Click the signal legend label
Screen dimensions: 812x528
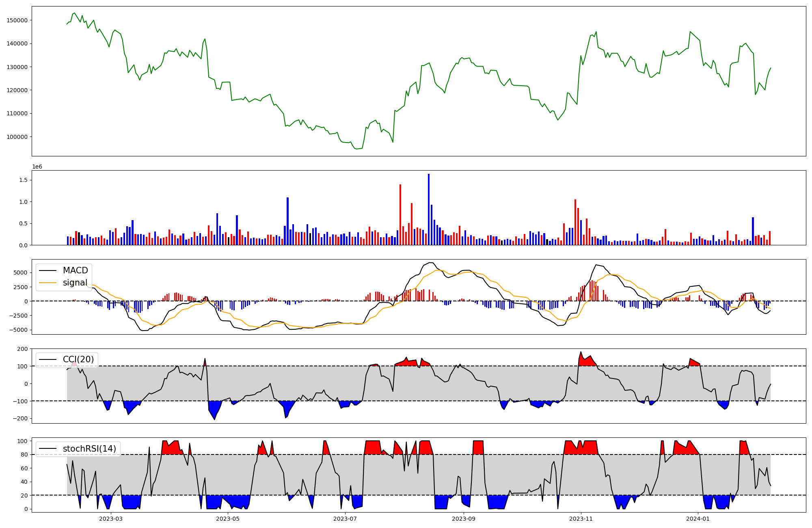click(75, 283)
